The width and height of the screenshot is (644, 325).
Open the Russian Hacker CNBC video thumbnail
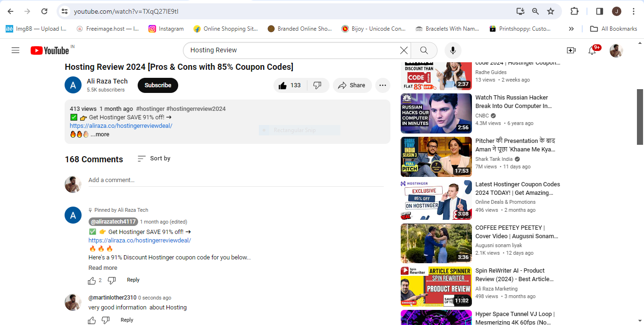[436, 113]
